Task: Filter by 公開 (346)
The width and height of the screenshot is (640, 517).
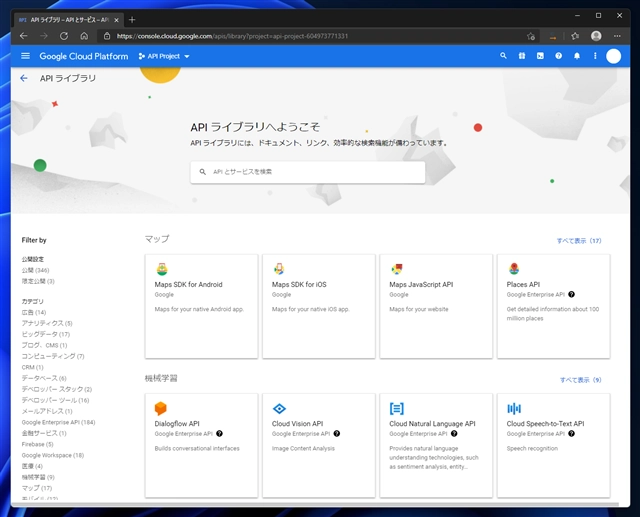Action: click(x=36, y=270)
